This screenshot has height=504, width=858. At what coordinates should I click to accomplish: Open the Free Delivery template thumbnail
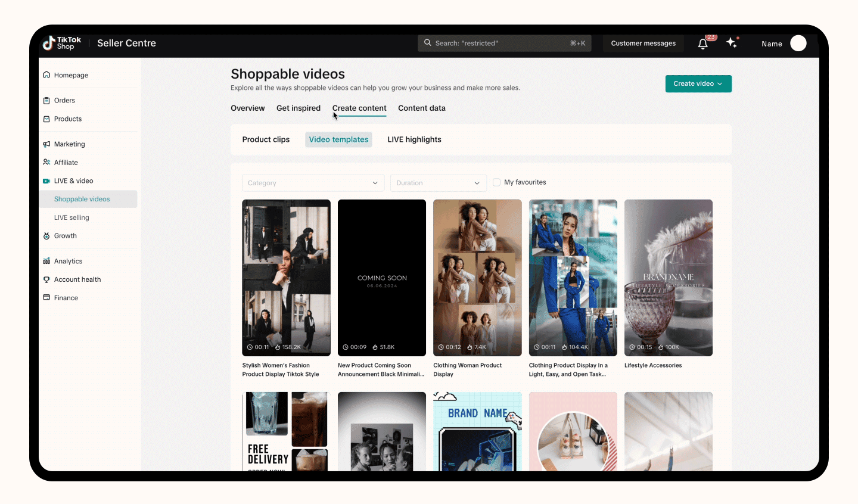click(x=286, y=431)
